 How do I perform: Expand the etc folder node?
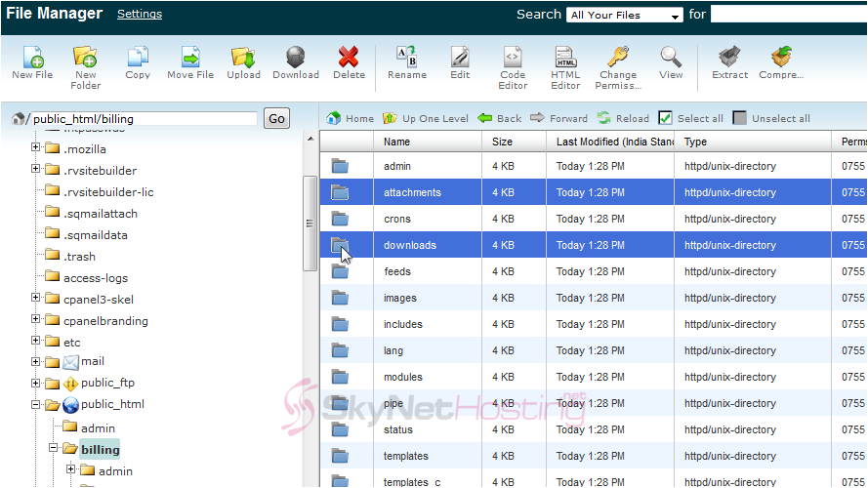[35, 341]
